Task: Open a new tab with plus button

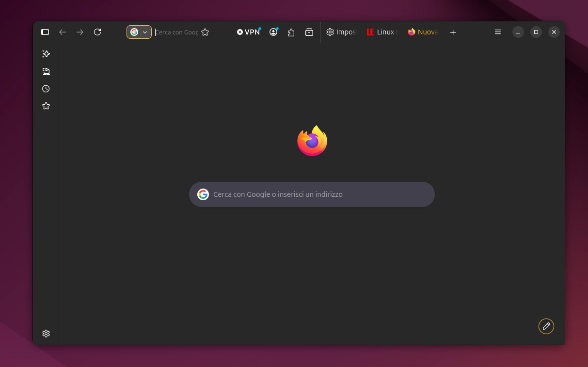Action: tap(453, 32)
